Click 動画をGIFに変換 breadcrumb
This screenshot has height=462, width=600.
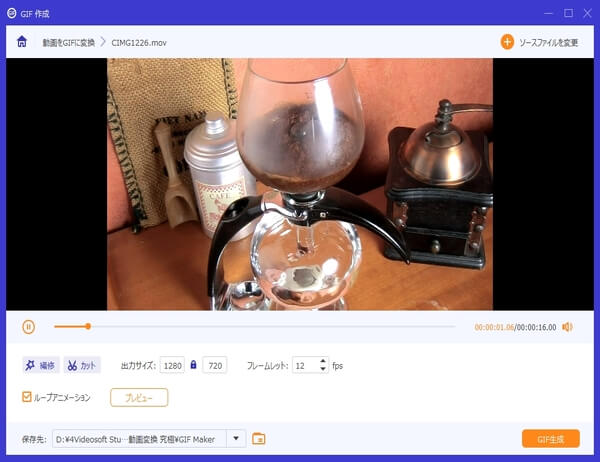[67, 43]
